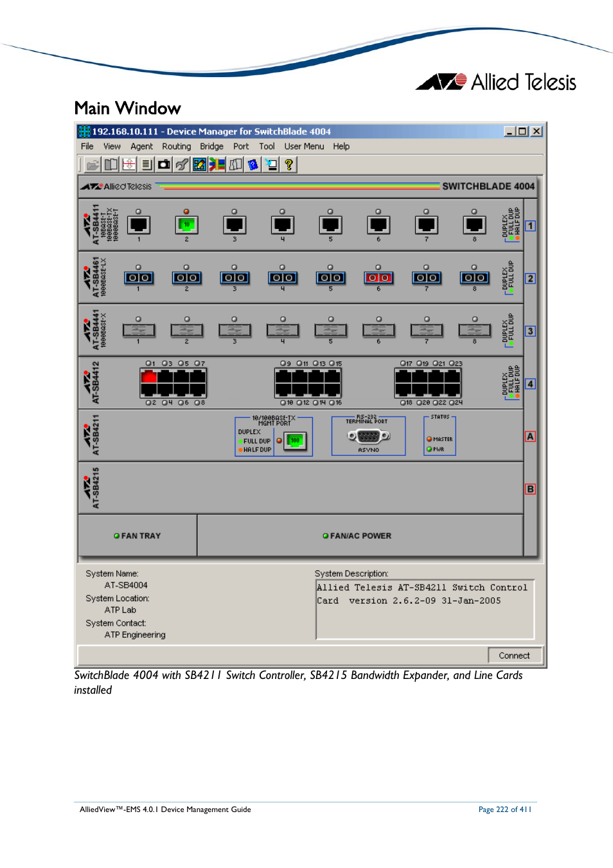Viewport: 613px width, 868px height.
Task: Click the wrench tool toolbar icon
Action: point(182,165)
